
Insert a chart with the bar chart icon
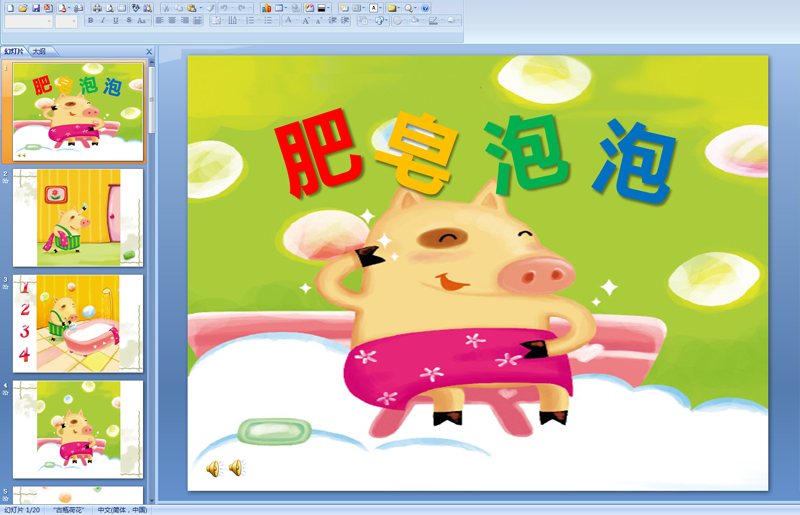pos(266,8)
